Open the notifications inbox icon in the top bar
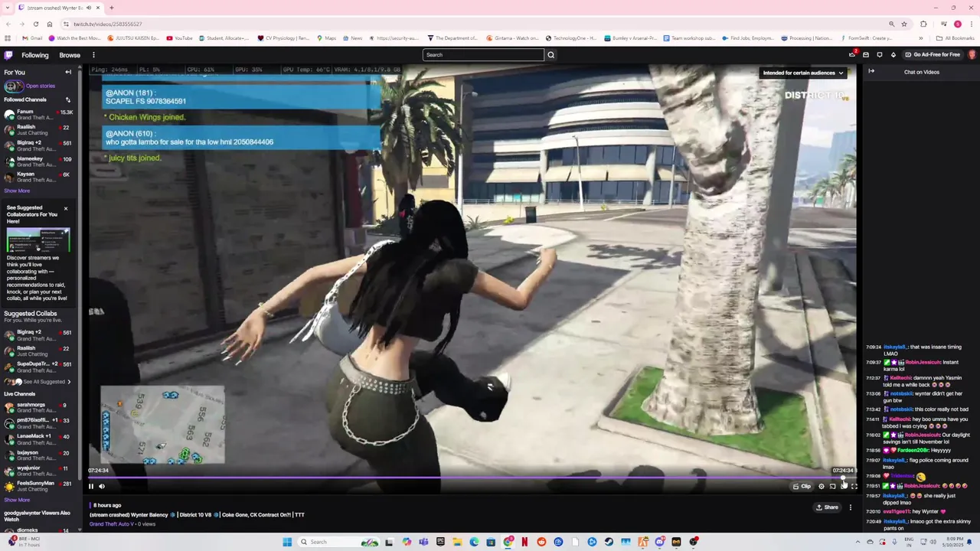980x551 pixels. pos(866,55)
